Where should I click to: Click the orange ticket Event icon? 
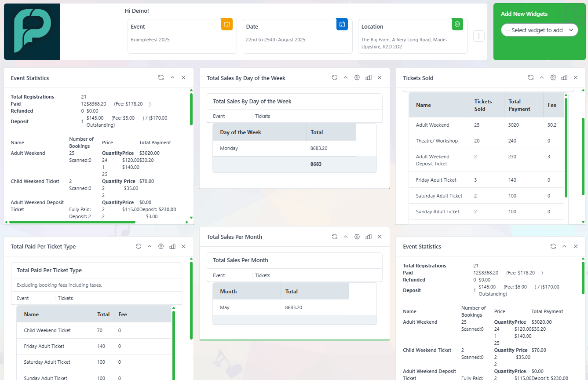tap(227, 24)
